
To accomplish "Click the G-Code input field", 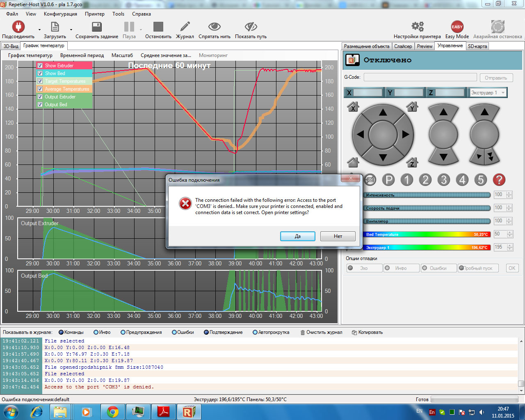I will [420, 78].
